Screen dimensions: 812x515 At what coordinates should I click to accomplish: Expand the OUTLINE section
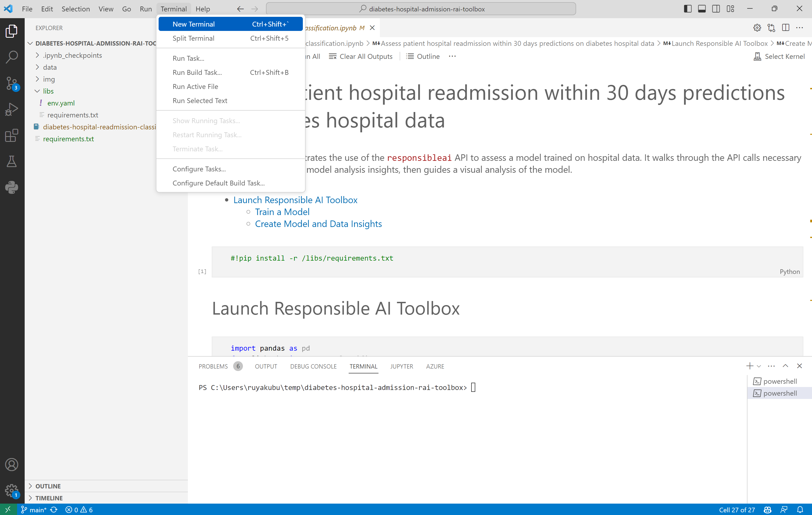click(48, 486)
